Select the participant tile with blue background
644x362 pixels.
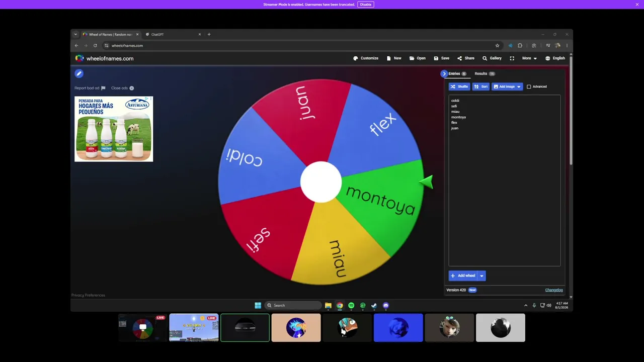tap(398, 328)
